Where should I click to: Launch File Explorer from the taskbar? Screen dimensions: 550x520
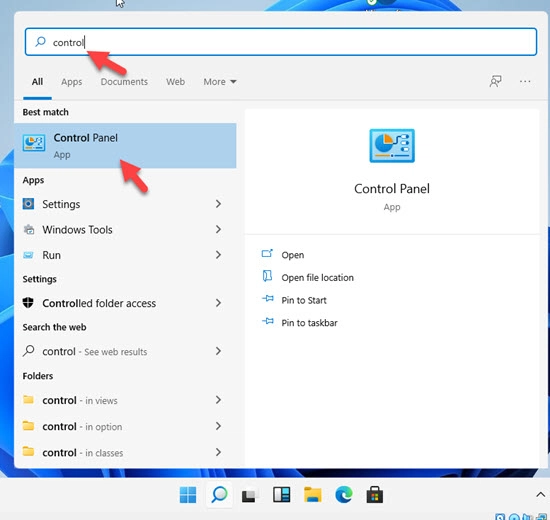pos(313,495)
